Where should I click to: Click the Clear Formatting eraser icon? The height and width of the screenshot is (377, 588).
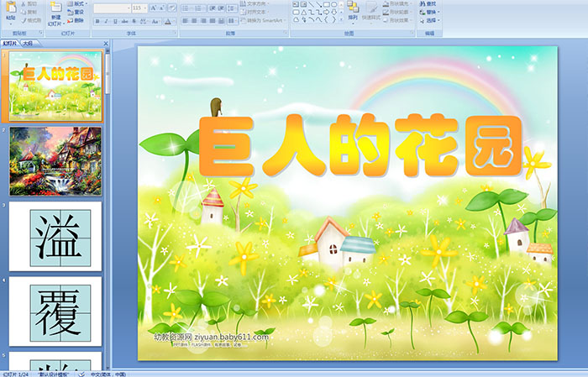[172, 8]
